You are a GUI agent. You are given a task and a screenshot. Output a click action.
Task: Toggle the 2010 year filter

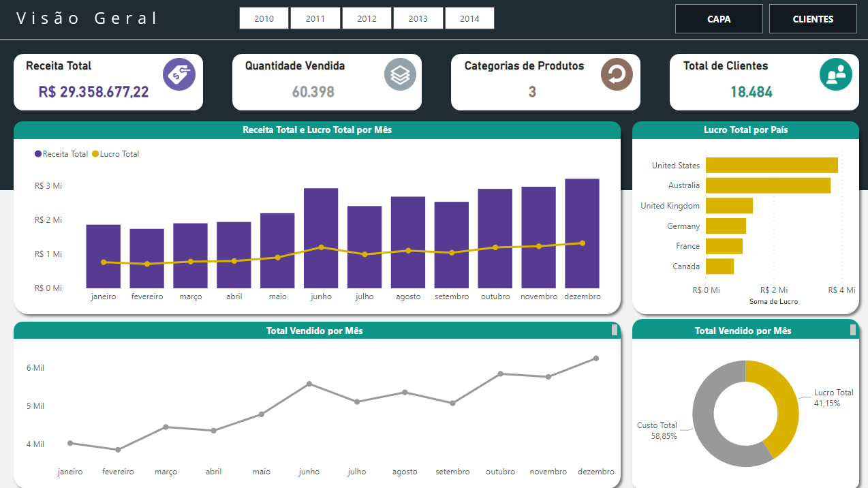(264, 18)
